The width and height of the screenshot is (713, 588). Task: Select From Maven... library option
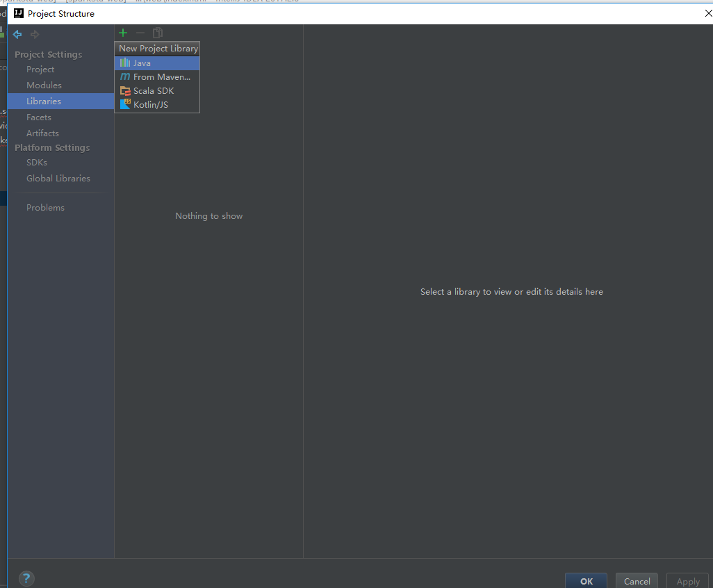pyautogui.click(x=157, y=77)
